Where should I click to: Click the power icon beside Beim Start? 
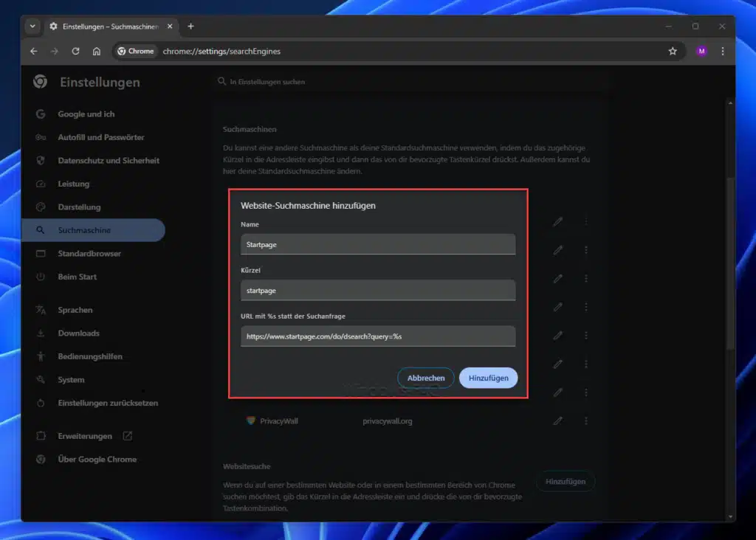coord(41,277)
